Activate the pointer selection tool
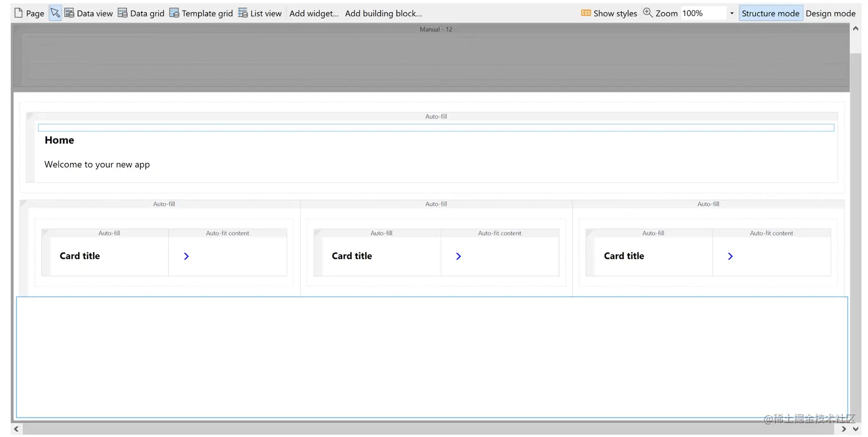The image size is (868, 437). [55, 13]
